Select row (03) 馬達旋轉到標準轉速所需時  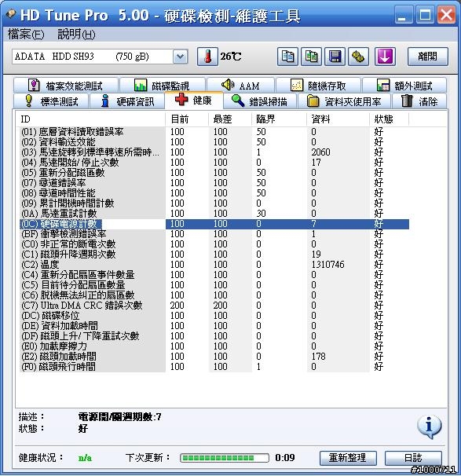click(x=214, y=152)
